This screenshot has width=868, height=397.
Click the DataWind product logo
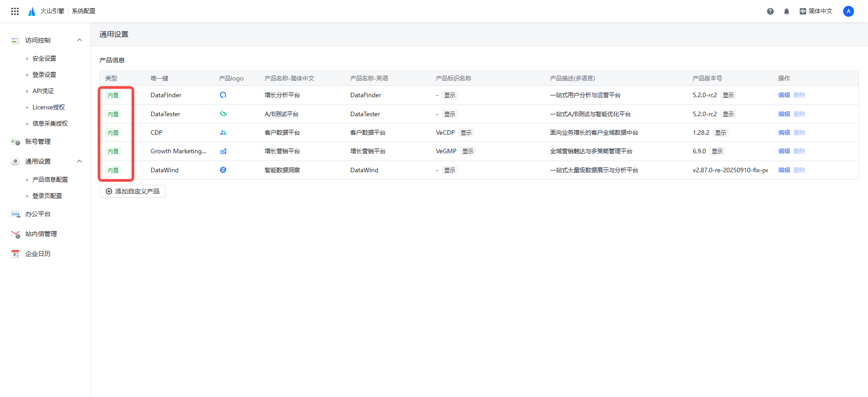pyautogui.click(x=223, y=170)
